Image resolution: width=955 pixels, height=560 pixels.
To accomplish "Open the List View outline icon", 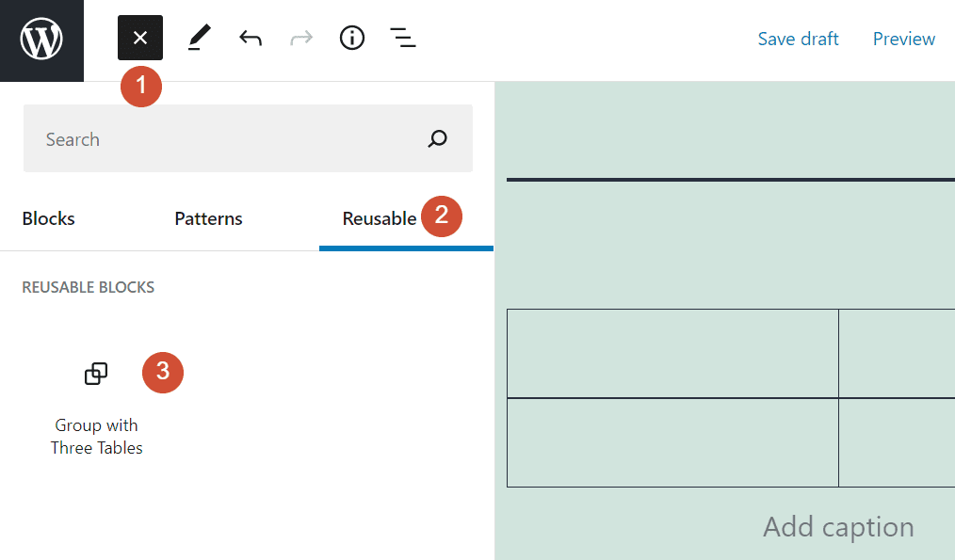I will [403, 38].
